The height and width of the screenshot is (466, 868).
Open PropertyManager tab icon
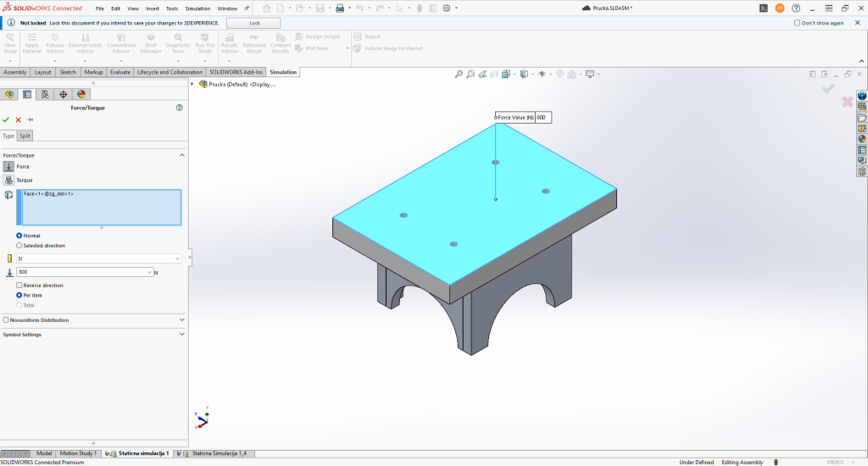27,95
